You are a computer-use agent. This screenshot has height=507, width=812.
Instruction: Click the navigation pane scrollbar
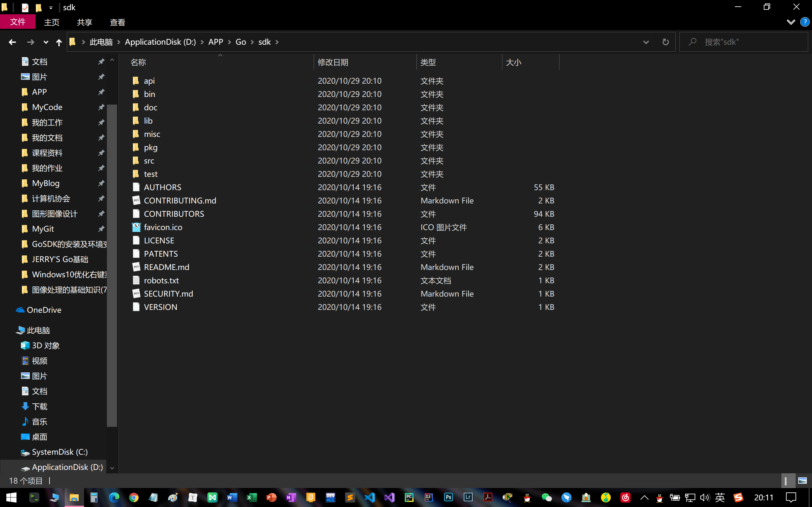[112, 265]
